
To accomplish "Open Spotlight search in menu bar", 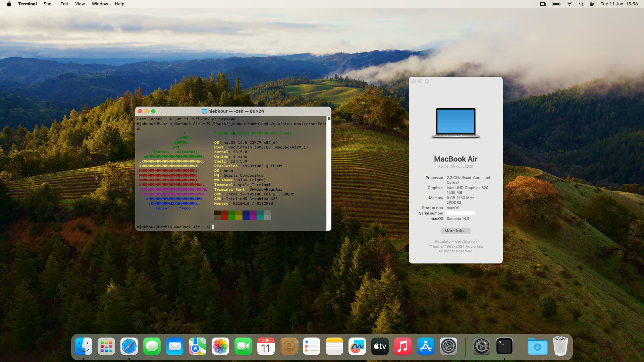I will pyautogui.click(x=581, y=4).
